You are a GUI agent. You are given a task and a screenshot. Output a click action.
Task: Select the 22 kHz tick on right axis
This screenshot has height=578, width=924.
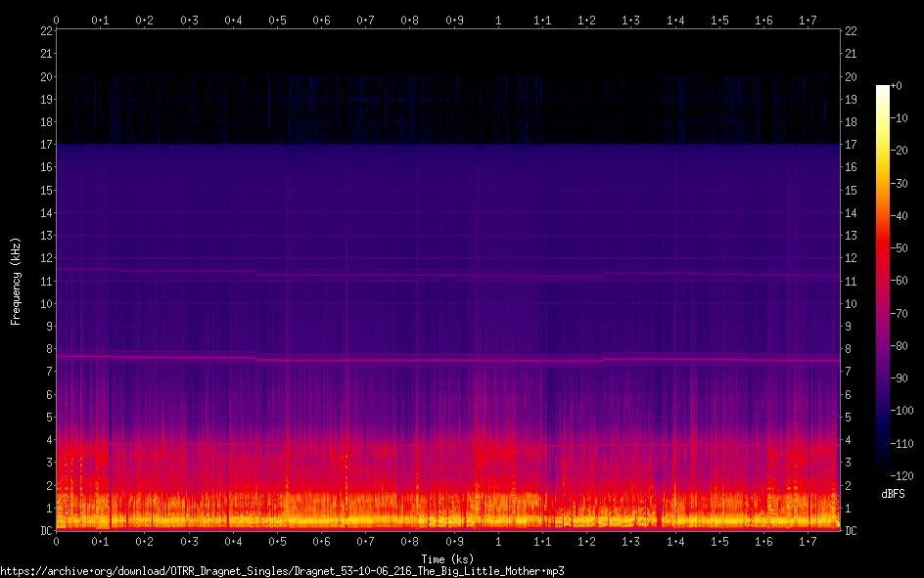point(851,31)
